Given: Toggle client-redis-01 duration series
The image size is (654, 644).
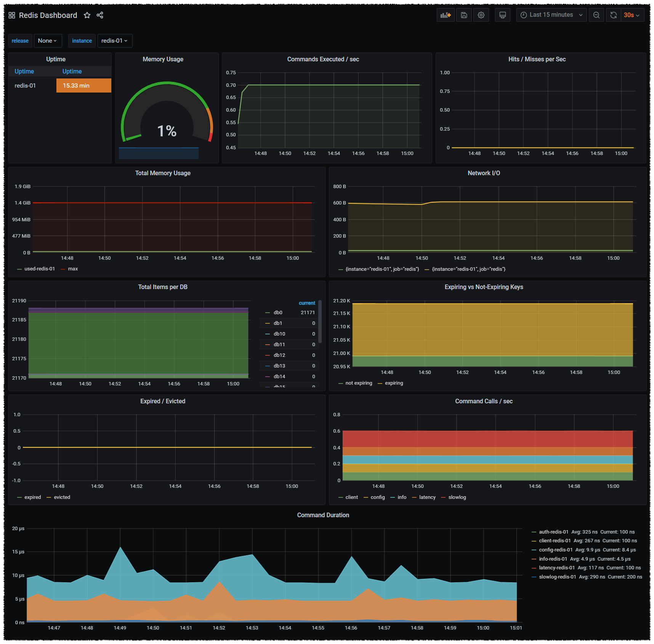Looking at the screenshot, I should (x=555, y=541).
